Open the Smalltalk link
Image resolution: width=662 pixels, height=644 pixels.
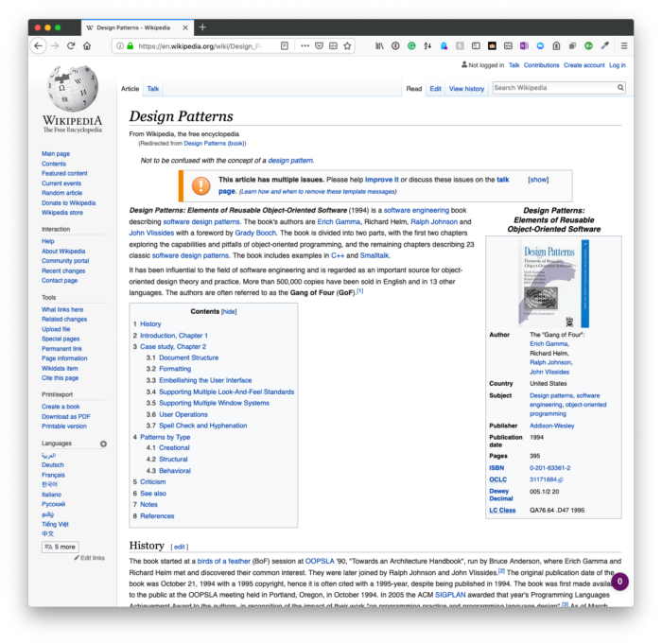pos(375,255)
